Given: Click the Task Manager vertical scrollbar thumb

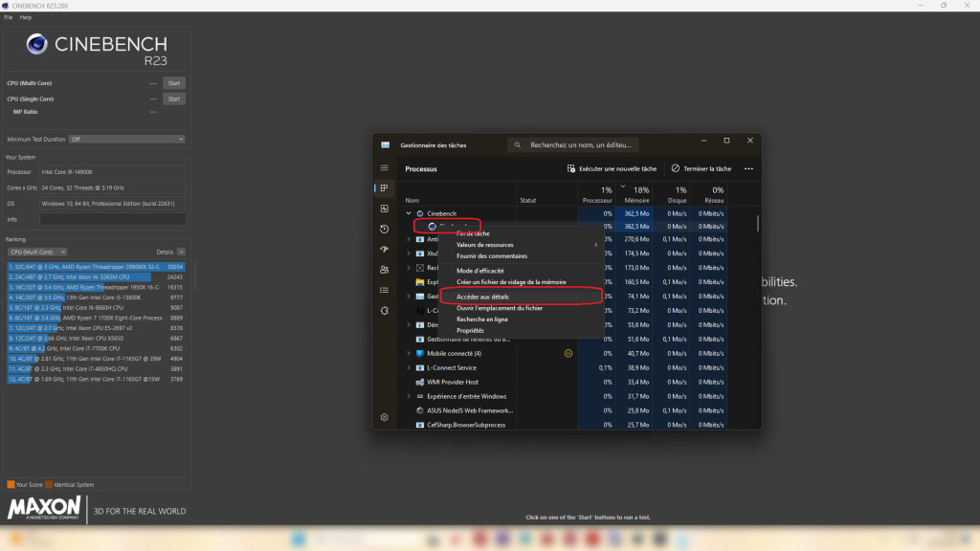Looking at the screenshot, I should pos(758,223).
